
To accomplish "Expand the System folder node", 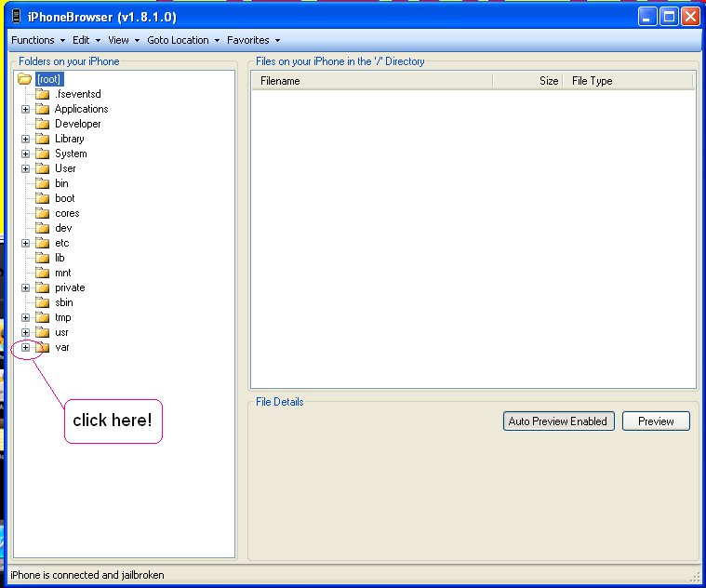I will tap(26, 154).
